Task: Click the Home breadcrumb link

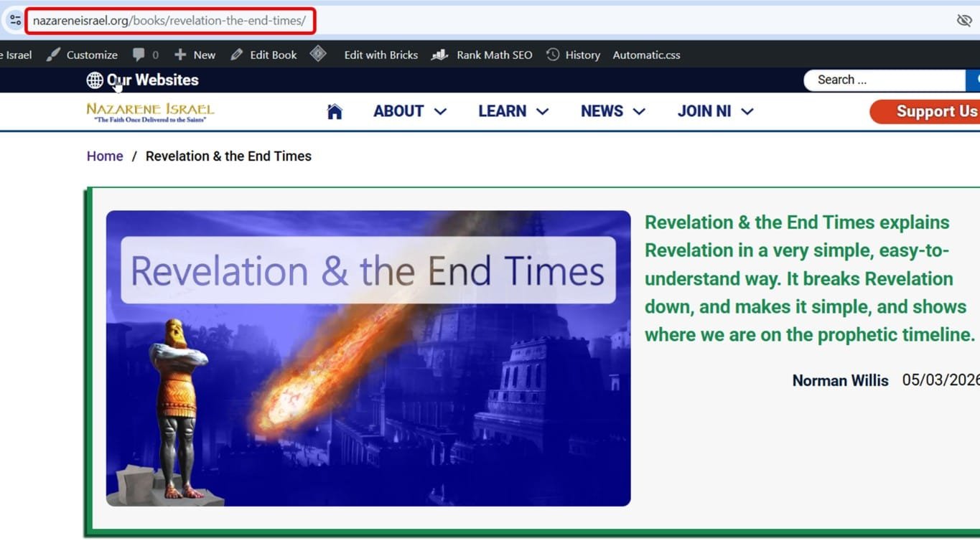Action: 105,156
